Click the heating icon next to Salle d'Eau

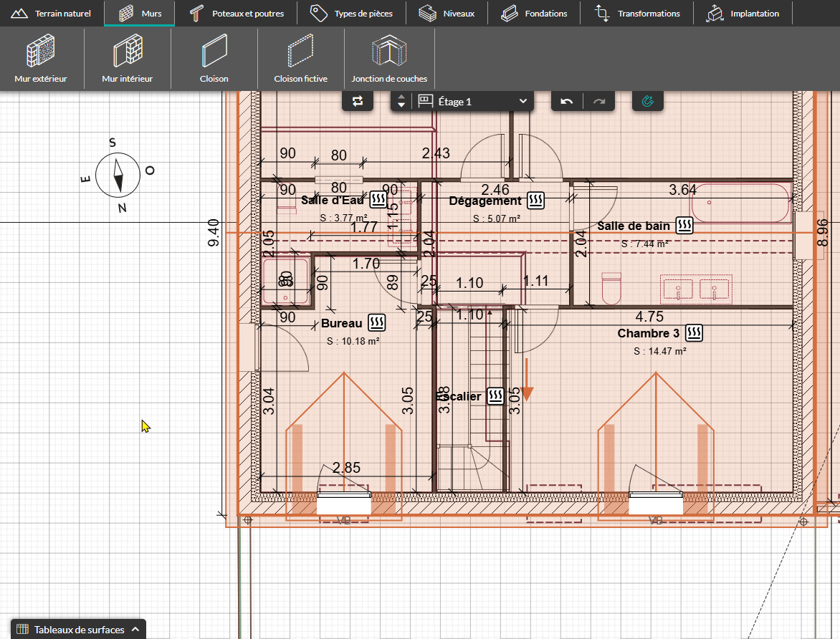click(378, 200)
